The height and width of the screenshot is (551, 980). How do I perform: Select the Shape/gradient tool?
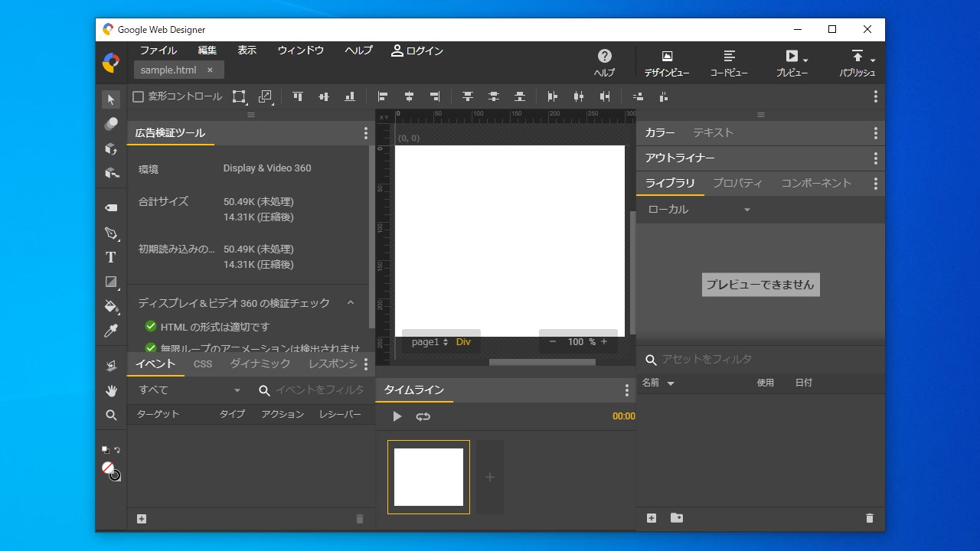coord(111,282)
